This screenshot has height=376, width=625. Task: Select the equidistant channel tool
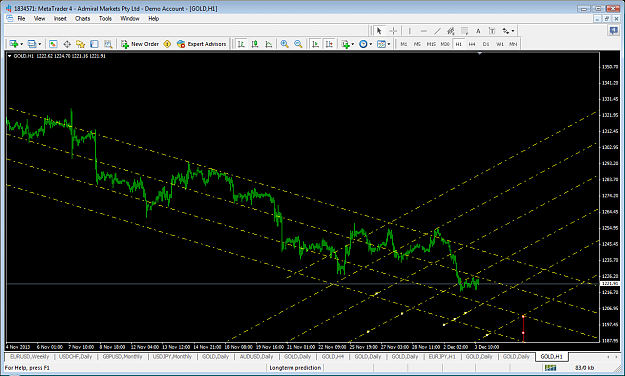pyautogui.click(x=451, y=31)
